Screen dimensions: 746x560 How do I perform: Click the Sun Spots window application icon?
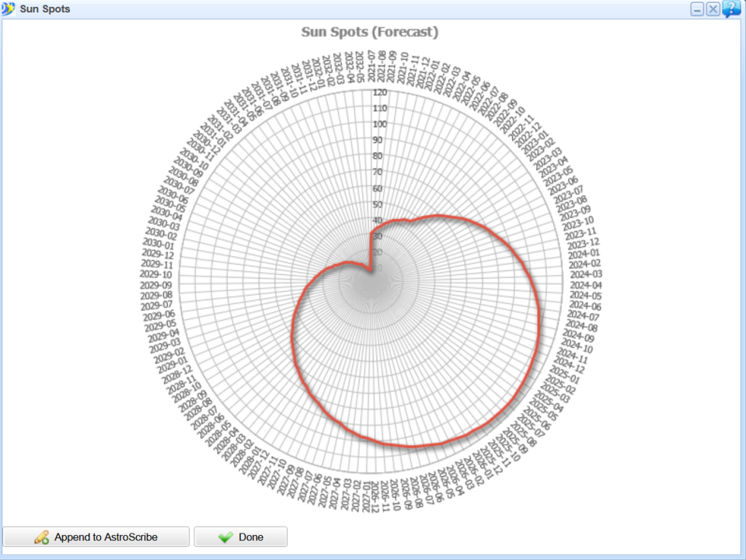pyautogui.click(x=8, y=9)
